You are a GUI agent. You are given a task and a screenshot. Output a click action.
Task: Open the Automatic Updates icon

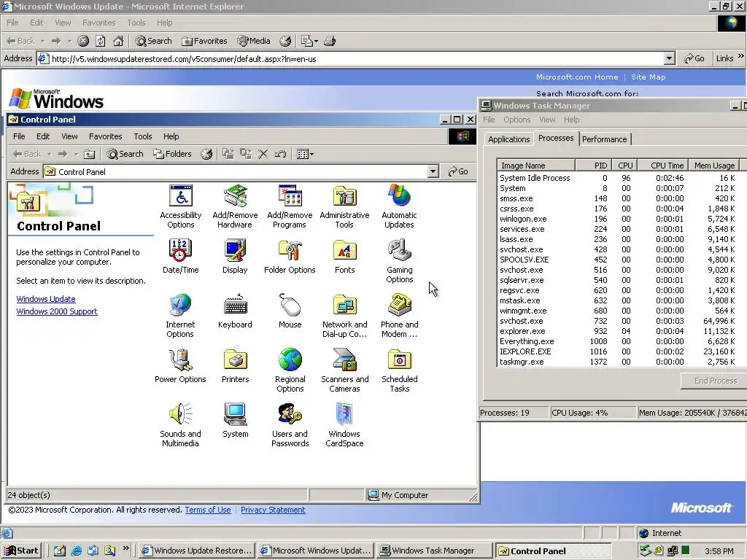click(399, 206)
